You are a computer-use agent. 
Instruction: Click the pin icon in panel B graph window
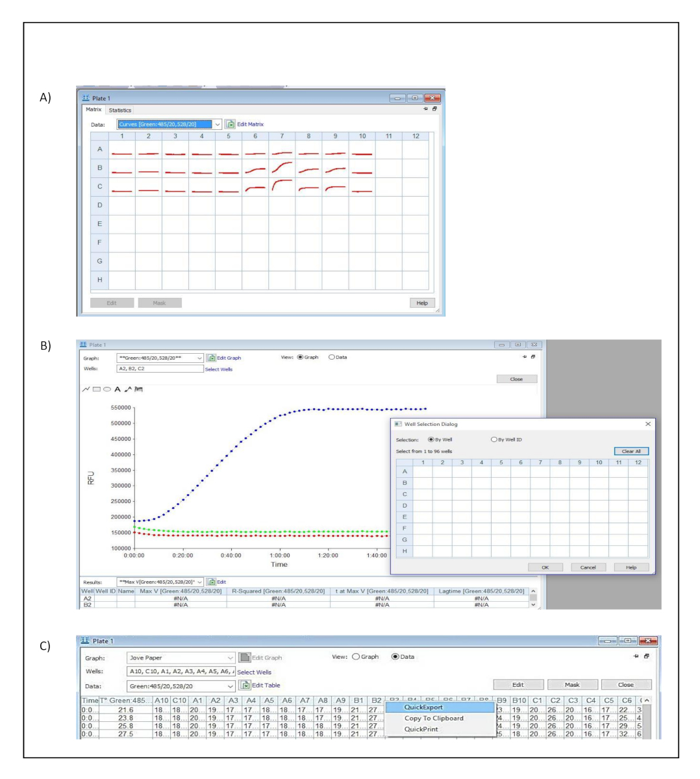[x=525, y=356]
